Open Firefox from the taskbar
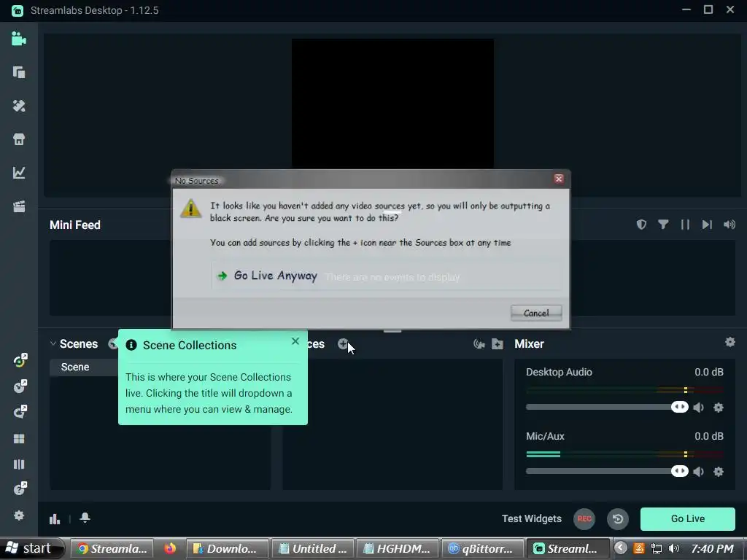The height and width of the screenshot is (560, 747). tap(169, 548)
